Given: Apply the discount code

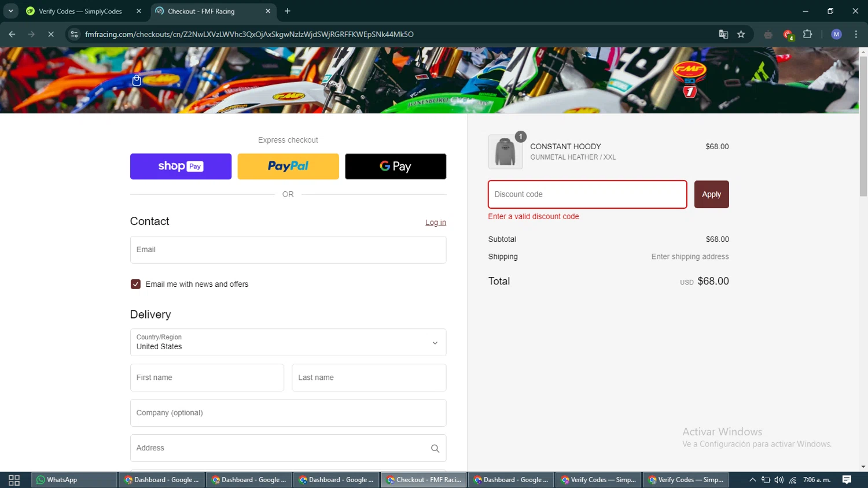Looking at the screenshot, I should [x=711, y=194].
